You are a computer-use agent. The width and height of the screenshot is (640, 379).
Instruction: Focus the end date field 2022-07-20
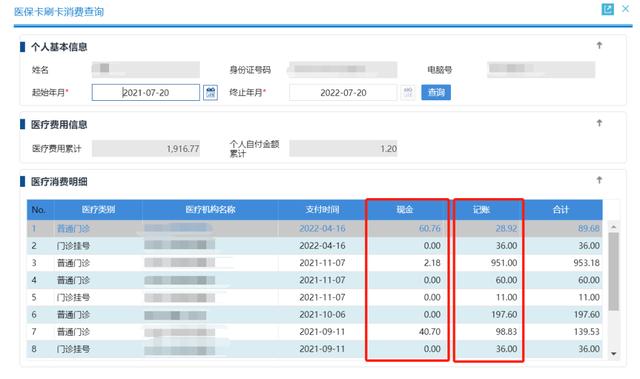[x=343, y=93]
